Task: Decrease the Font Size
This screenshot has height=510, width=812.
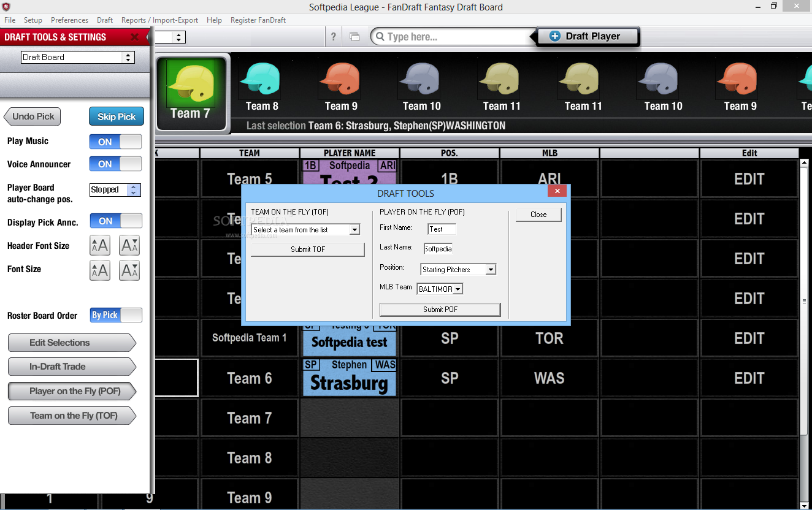Action: [129, 270]
